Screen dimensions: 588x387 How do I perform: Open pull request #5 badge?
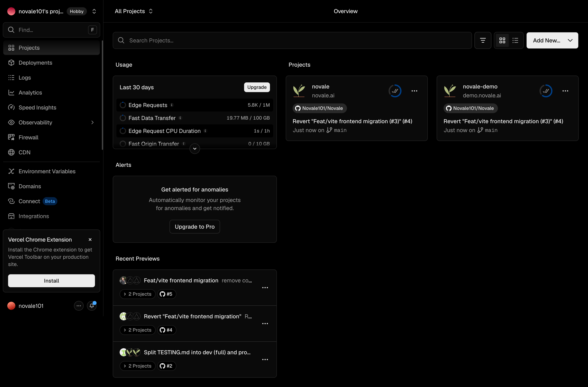(x=166, y=294)
